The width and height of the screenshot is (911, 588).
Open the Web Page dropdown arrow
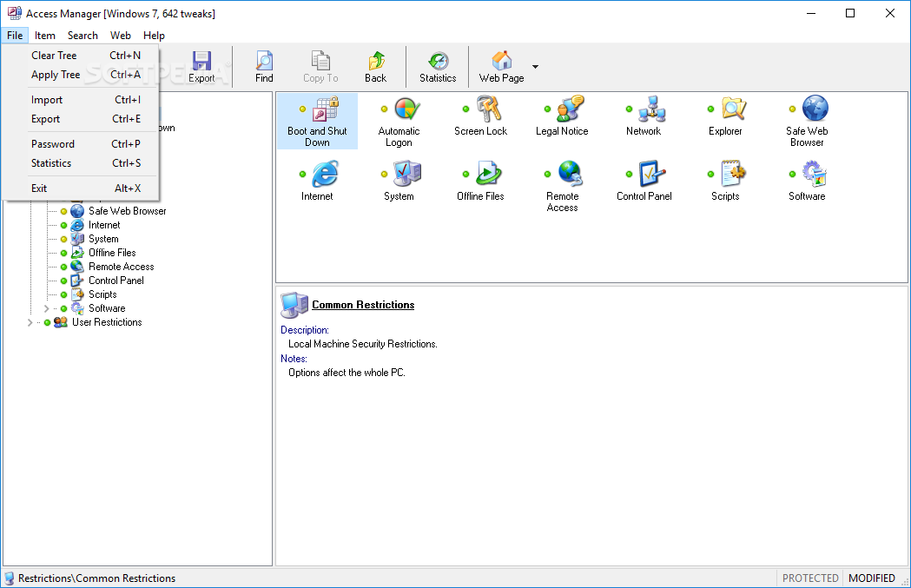click(x=535, y=67)
